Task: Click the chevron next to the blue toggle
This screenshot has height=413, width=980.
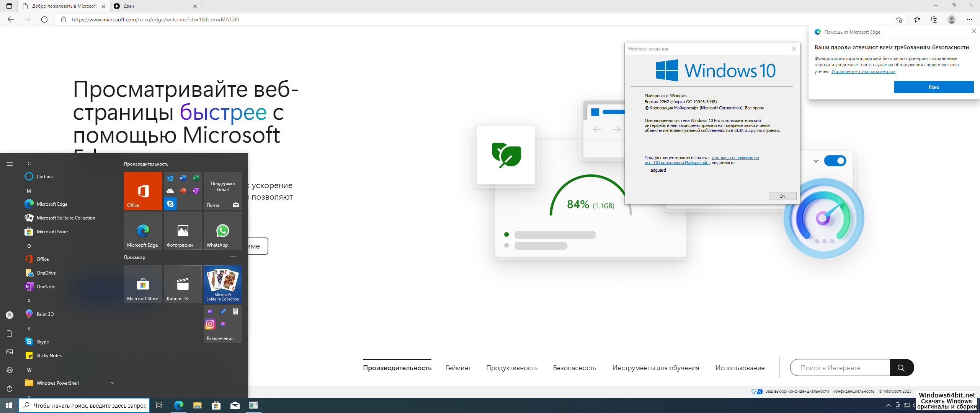Action: coord(816,161)
